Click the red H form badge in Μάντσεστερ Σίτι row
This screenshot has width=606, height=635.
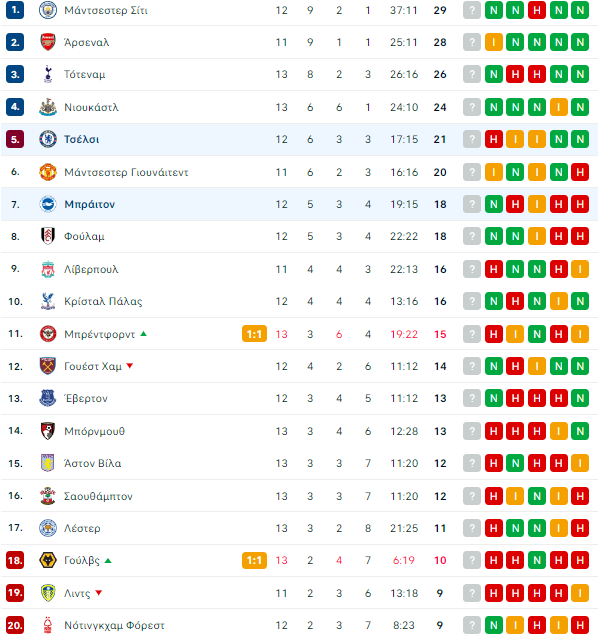(537, 10)
